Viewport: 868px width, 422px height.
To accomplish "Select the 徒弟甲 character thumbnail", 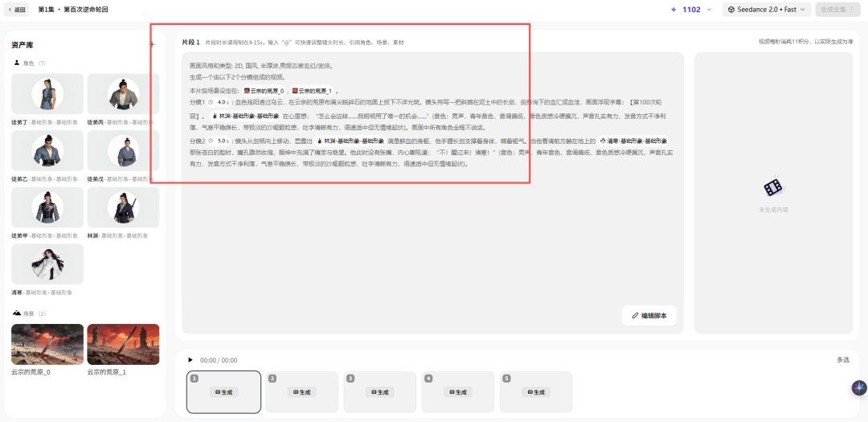I will click(47, 207).
